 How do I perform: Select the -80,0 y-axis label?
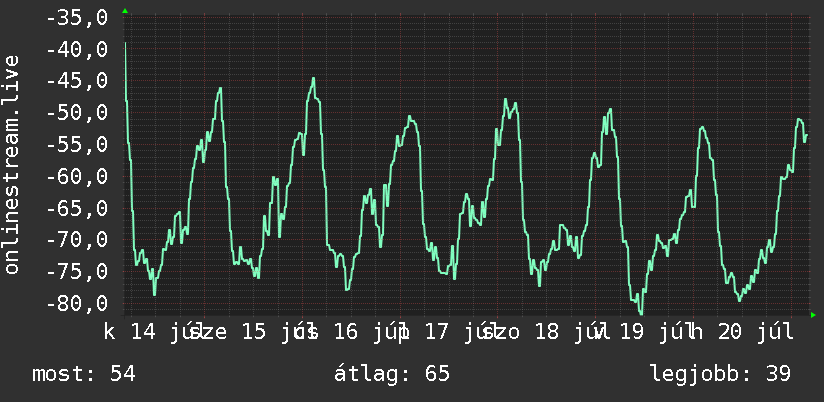(77, 304)
